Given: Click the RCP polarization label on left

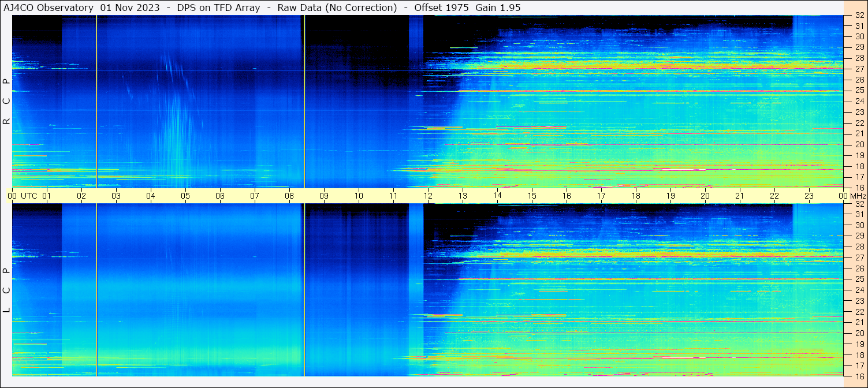Looking at the screenshot, I should 6,102.
